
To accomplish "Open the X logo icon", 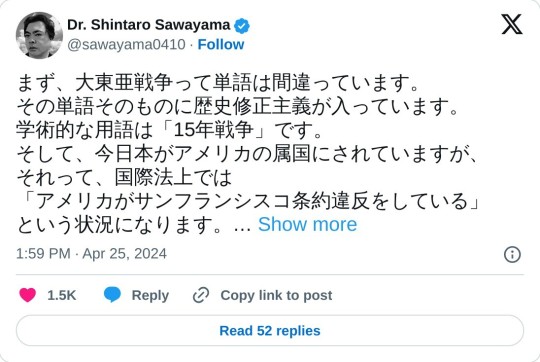I will click(512, 24).
